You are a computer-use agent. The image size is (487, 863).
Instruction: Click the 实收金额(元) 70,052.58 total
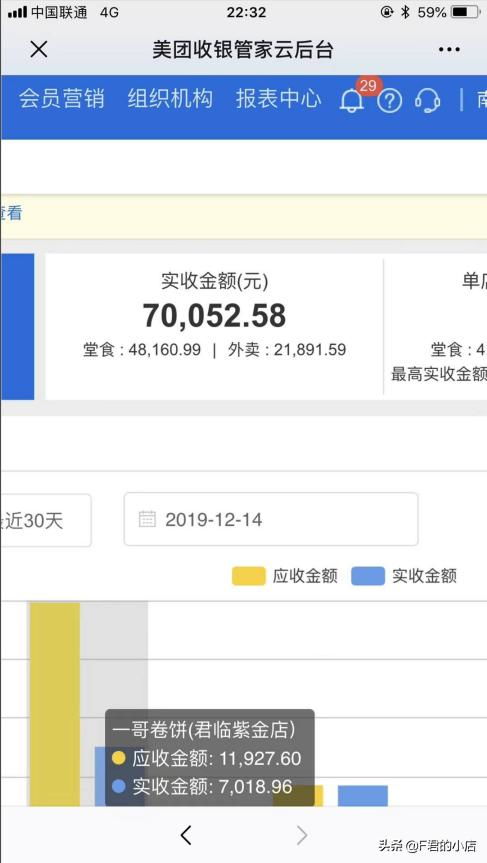[215, 315]
